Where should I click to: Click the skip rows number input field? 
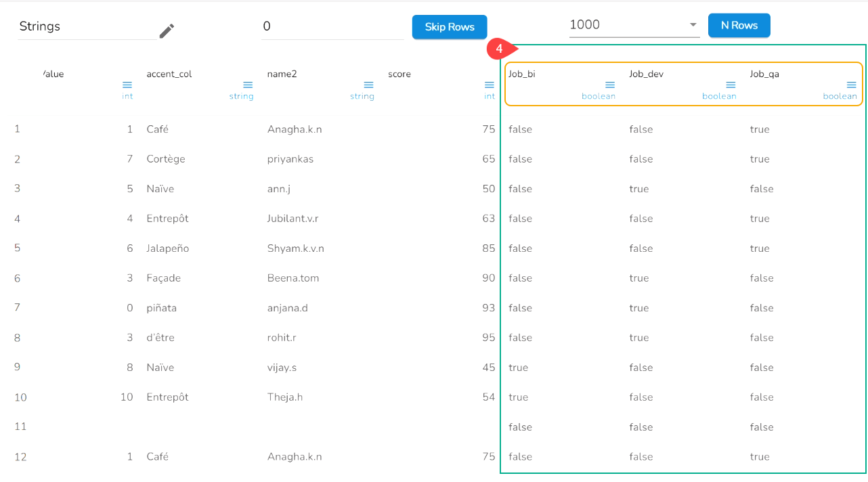pos(332,26)
